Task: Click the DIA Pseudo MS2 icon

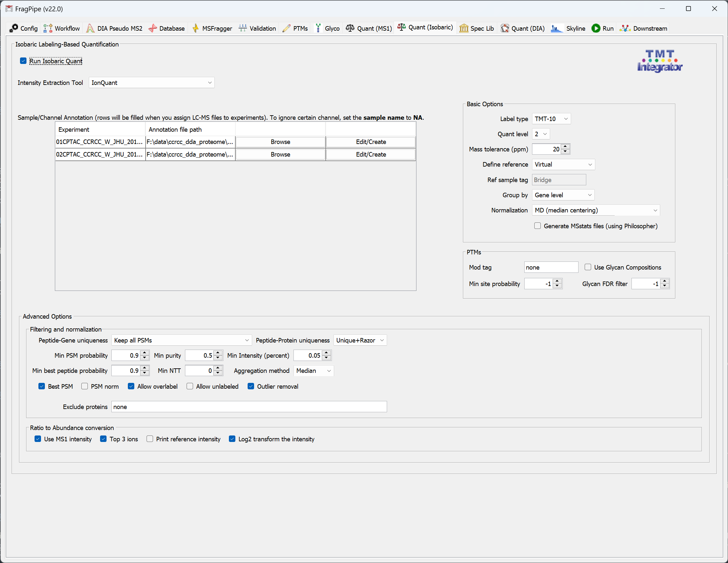Action: click(x=90, y=28)
